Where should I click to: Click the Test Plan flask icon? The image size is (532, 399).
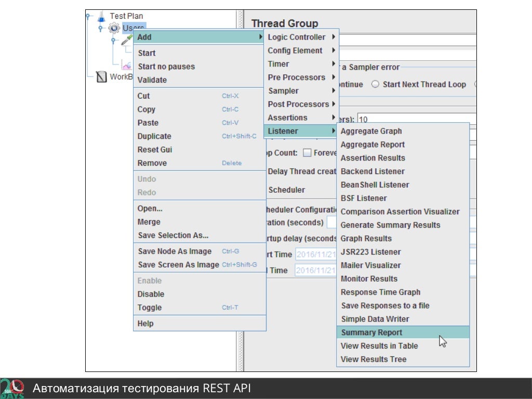[101, 16]
